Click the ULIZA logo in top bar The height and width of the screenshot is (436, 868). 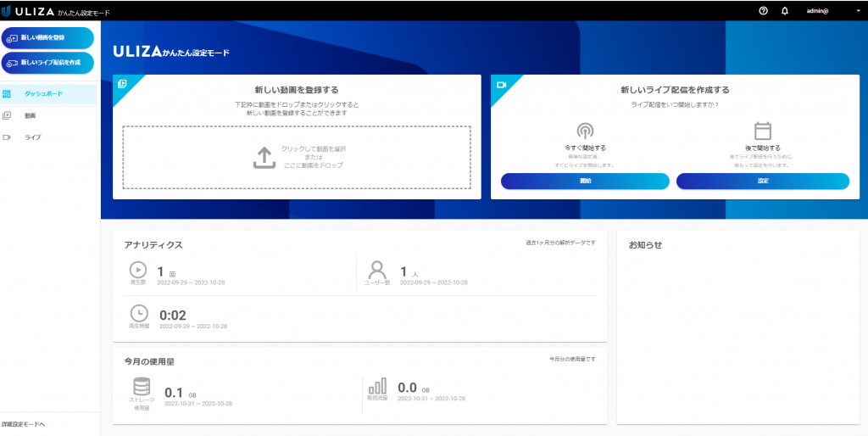click(x=28, y=10)
